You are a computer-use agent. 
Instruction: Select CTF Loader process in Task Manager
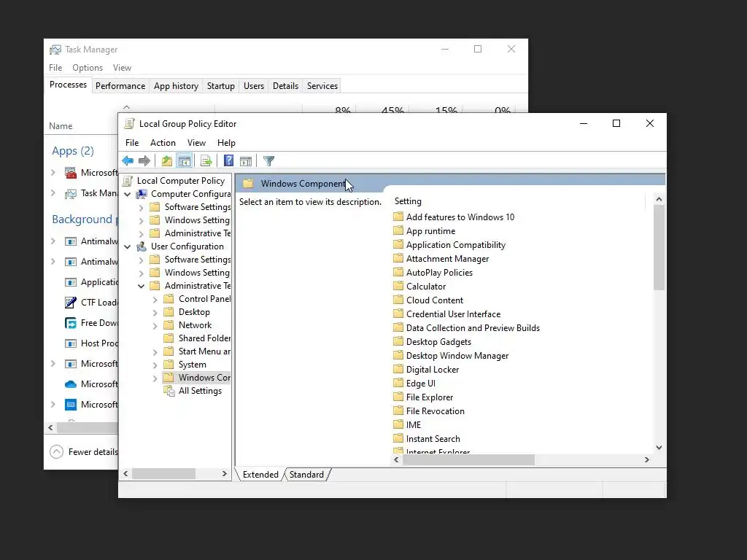(x=91, y=303)
